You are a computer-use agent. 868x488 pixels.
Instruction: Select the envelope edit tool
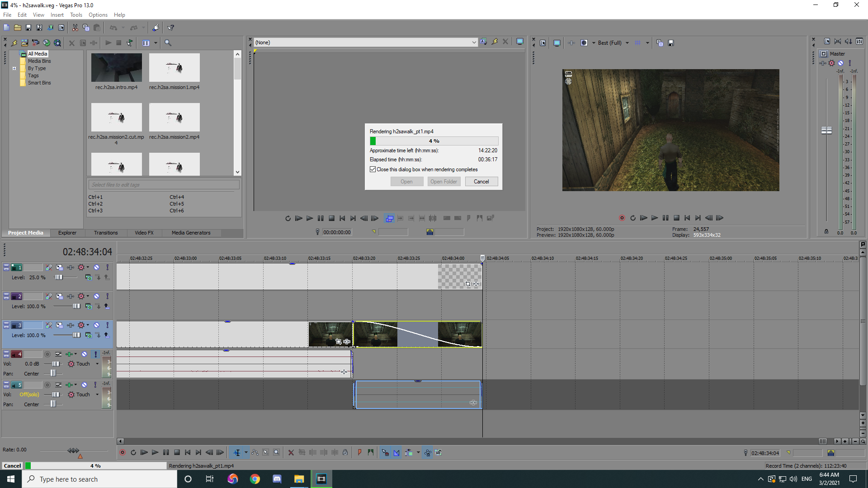pos(255,452)
